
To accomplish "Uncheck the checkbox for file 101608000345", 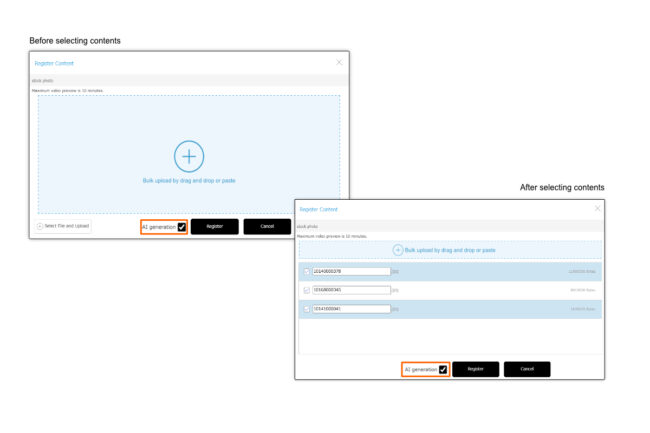I will tap(307, 290).
